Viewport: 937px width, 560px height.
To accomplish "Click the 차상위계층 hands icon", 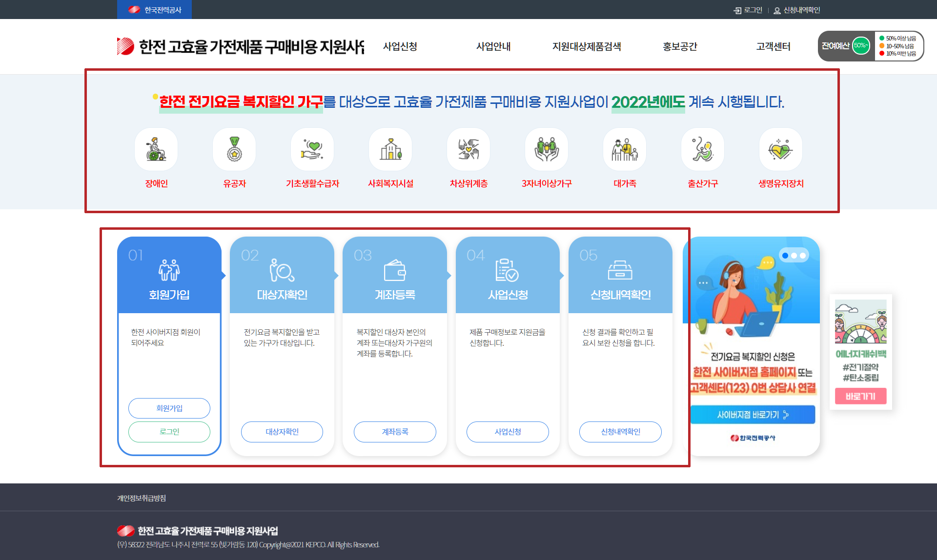I will [468, 149].
